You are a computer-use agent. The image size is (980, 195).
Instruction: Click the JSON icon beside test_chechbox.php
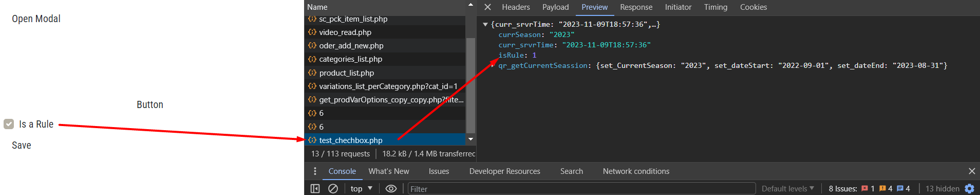312,140
